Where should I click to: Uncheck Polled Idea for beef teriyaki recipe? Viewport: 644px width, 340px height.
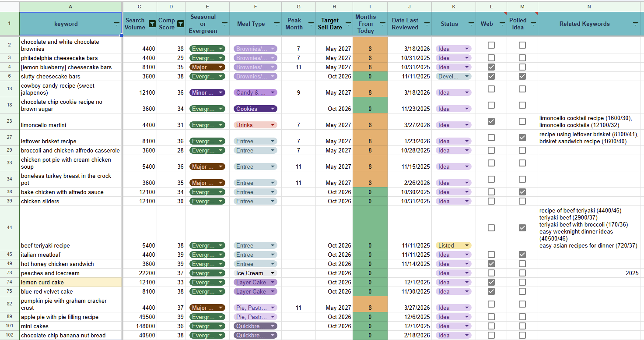[x=522, y=228]
